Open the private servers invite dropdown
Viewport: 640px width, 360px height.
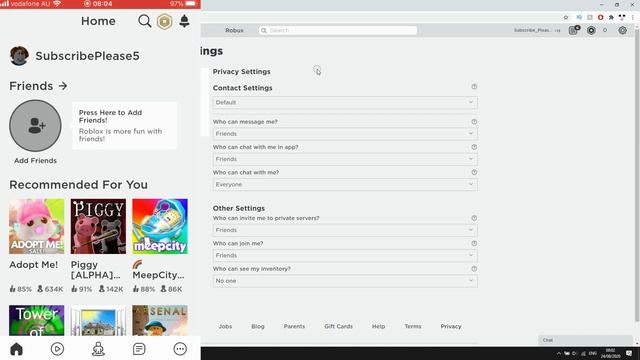(345, 230)
